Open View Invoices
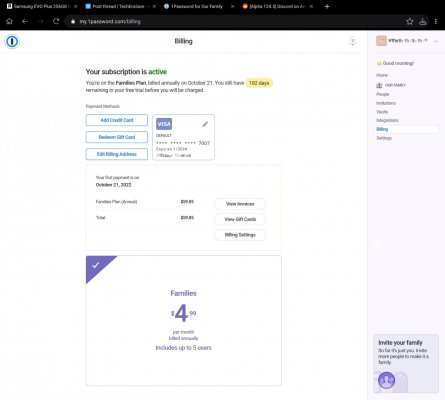 [240, 204]
